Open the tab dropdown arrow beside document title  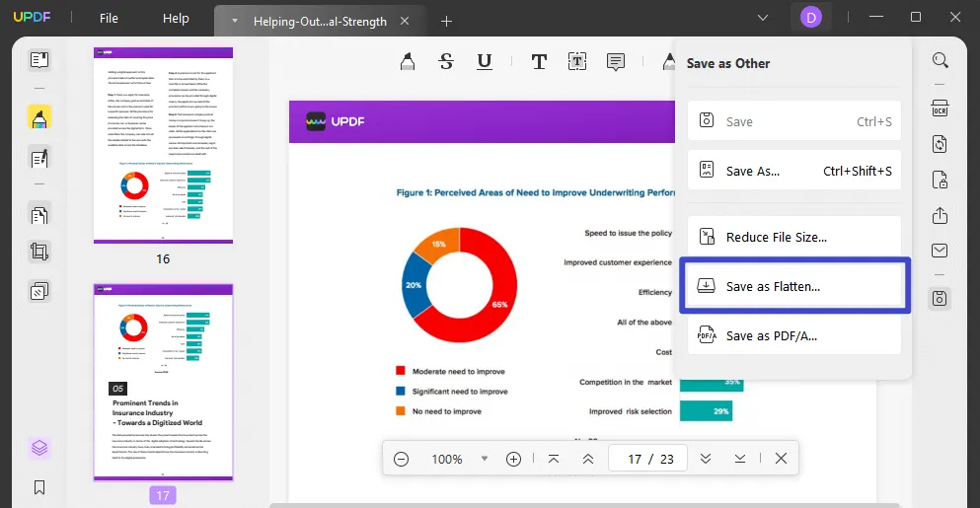click(x=234, y=21)
